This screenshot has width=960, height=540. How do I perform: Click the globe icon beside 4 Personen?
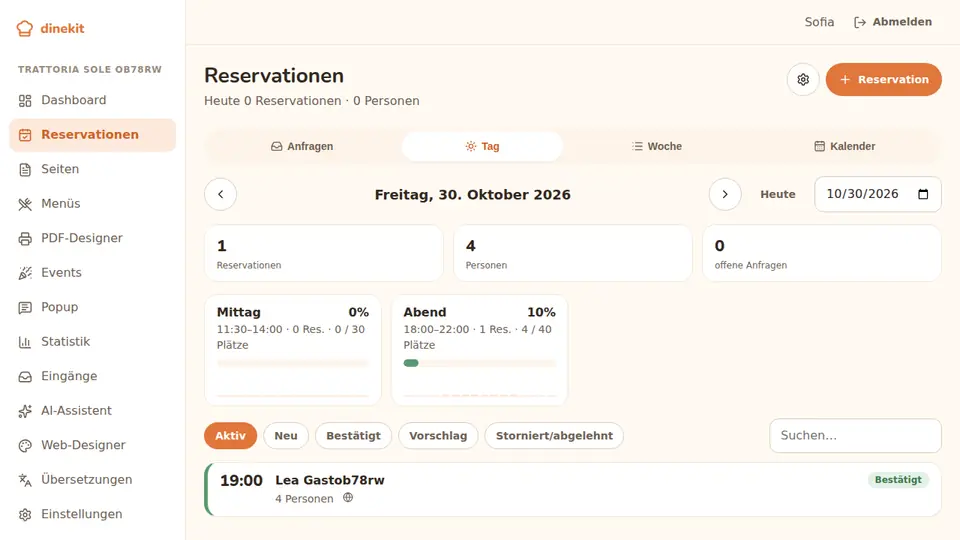coord(348,498)
